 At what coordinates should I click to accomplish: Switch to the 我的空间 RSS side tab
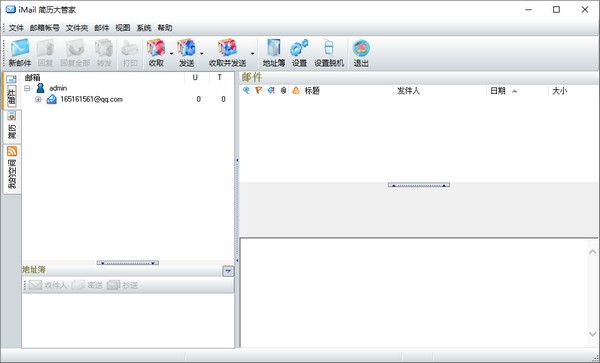12,169
